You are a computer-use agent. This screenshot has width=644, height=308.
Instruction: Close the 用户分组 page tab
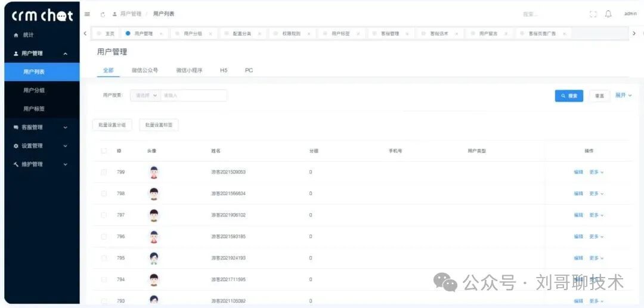tap(210, 33)
